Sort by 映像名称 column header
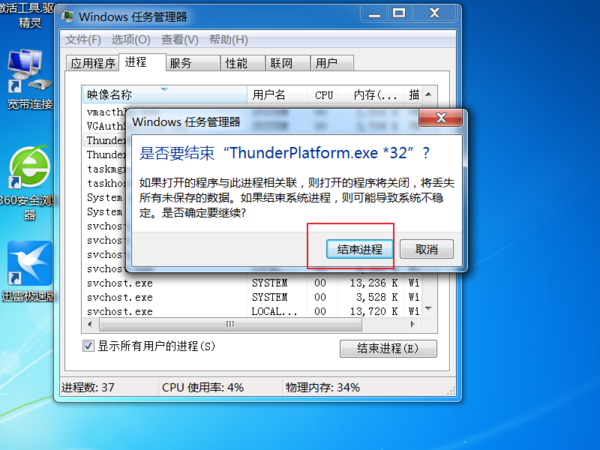Viewport: 600px width, 450px height. 165,95
